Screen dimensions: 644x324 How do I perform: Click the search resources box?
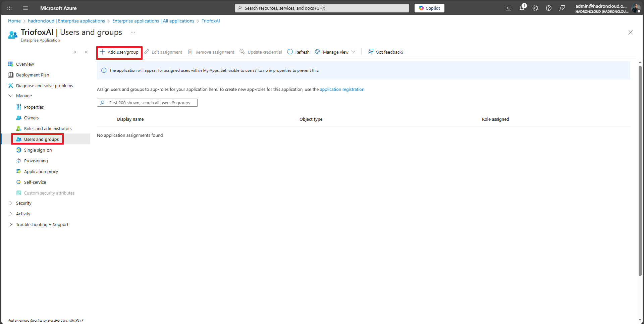(322, 8)
